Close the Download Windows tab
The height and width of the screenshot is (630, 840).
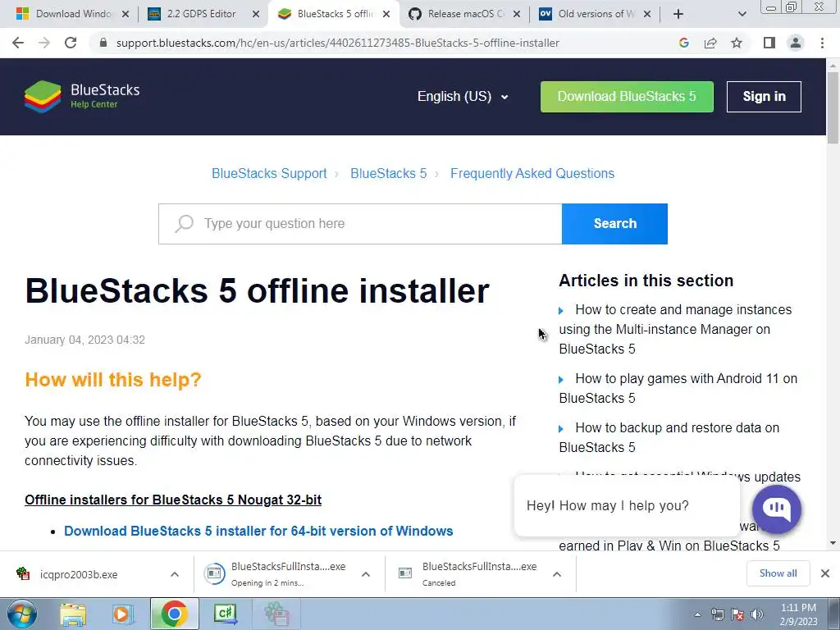pyautogui.click(x=126, y=14)
